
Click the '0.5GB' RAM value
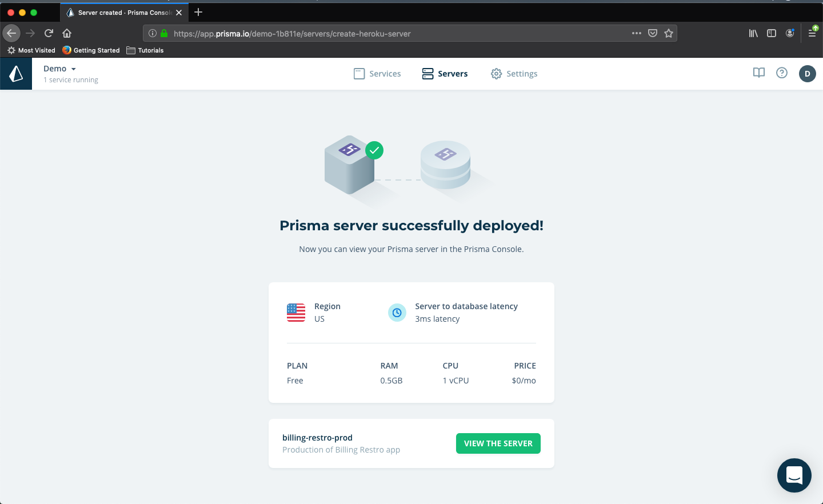(391, 381)
